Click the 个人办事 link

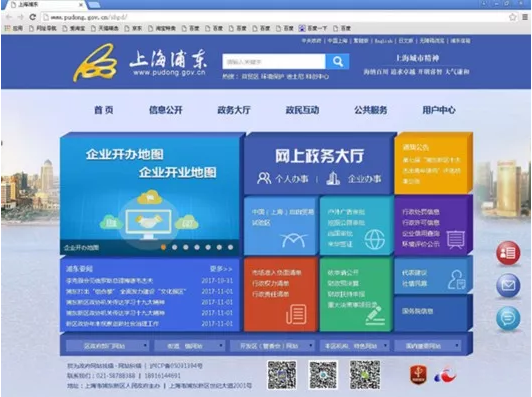[x=292, y=178]
